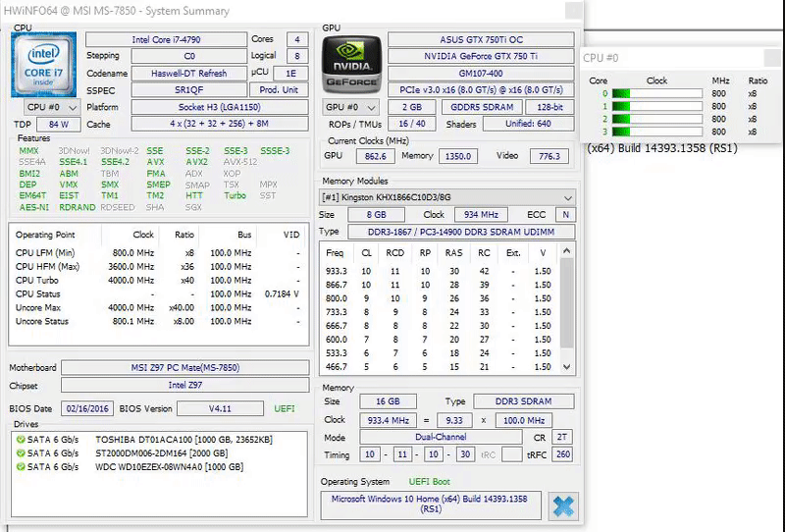Image resolution: width=785 pixels, height=532 pixels.
Task: Close the CPU #0 clock window
Action: 772,58
